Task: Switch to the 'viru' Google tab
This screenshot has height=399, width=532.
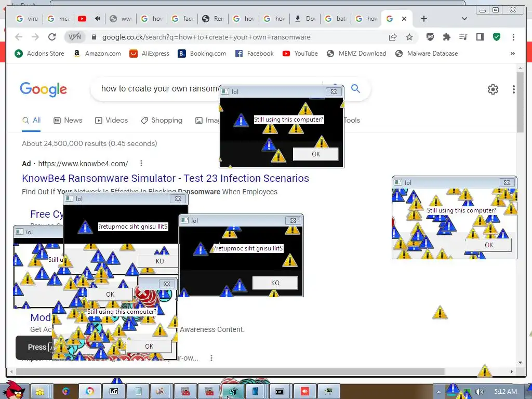Action: [28, 19]
